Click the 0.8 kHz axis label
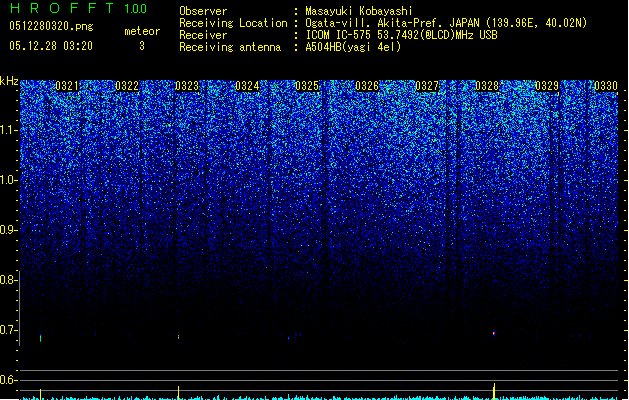Image resolution: width=629 pixels, height=400 pixels. [9, 280]
